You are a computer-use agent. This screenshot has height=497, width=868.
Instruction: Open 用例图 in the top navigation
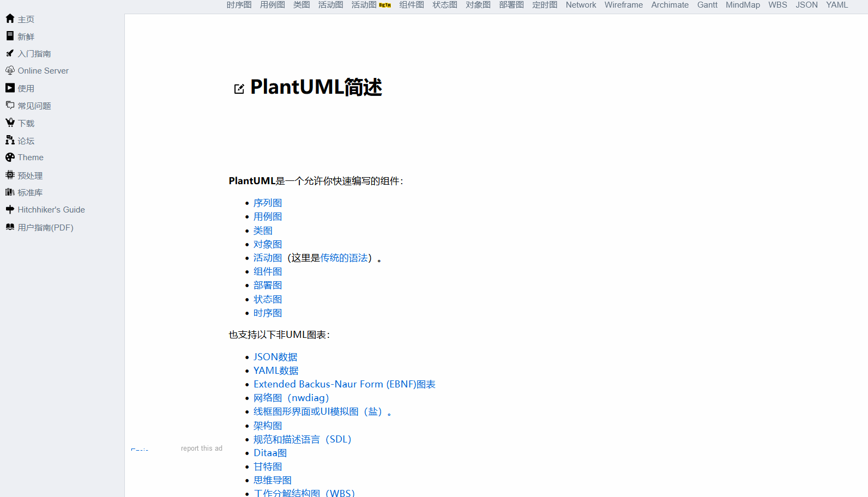[273, 5]
